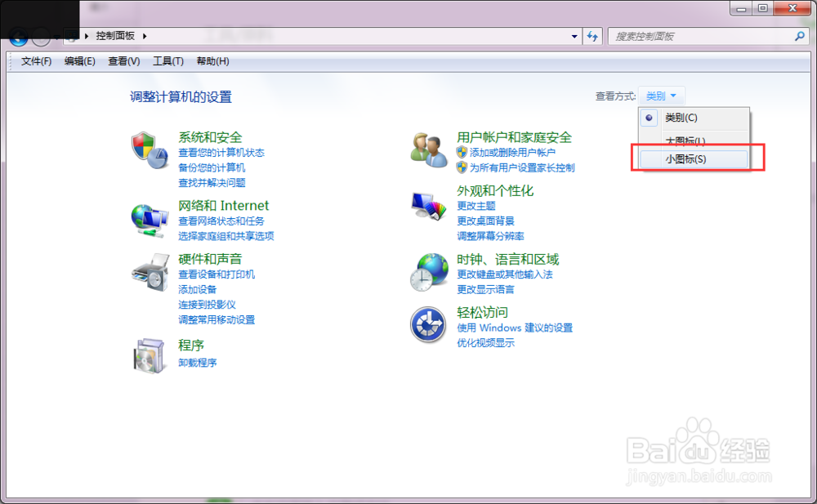Viewport: 817px width, 504px height.
Task: Click 查看设备和打印机 link
Action: point(217,274)
